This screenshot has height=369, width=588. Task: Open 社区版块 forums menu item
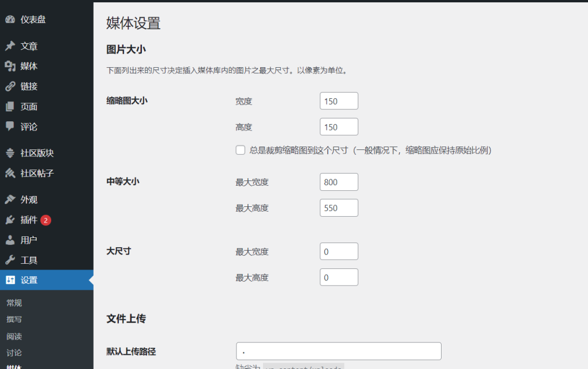37,153
